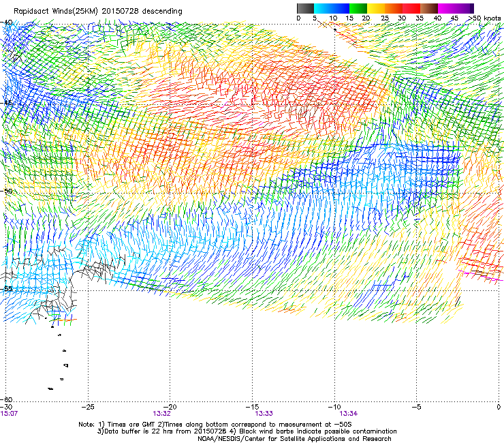Click the yellow 20-25 knots legend segment
The image size is (504, 443).
pos(376,8)
